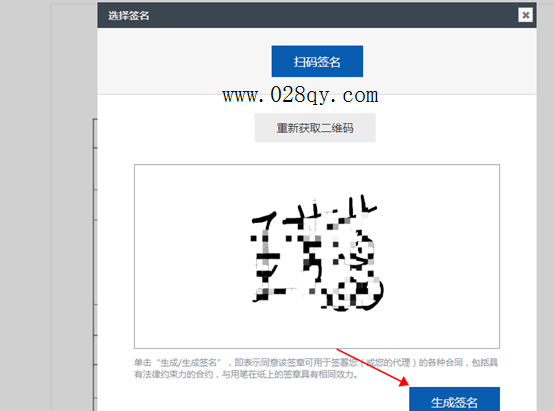Click inside the signature drawing canvas
Viewport: 554px width, 411px height.
[317, 256]
